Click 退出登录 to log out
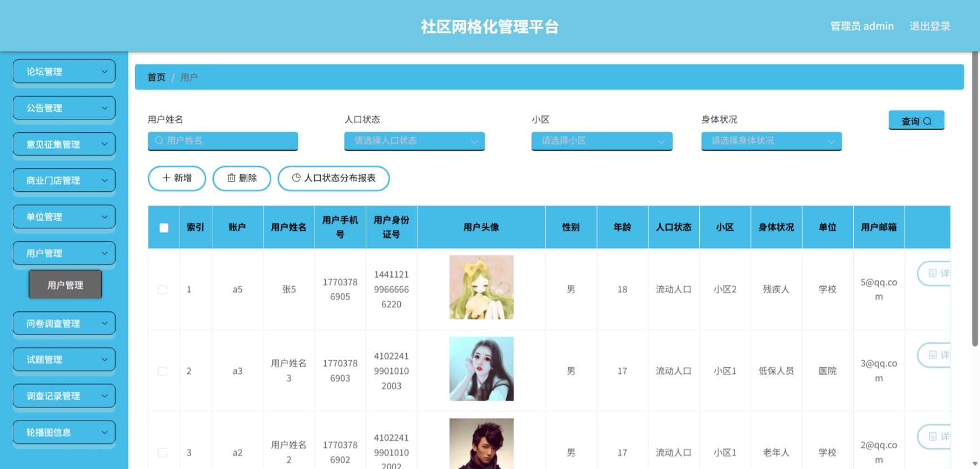This screenshot has height=469, width=980. [x=929, y=26]
